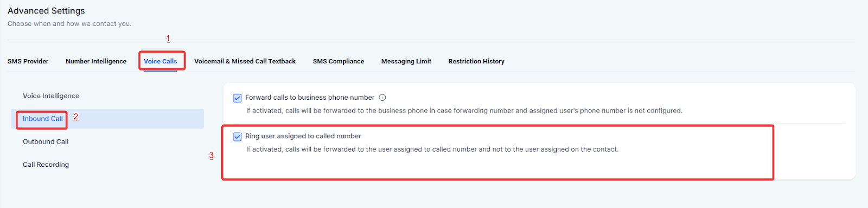Click the red annotation number 1
Viewport: 868px width, 208px height.
pyautogui.click(x=168, y=38)
